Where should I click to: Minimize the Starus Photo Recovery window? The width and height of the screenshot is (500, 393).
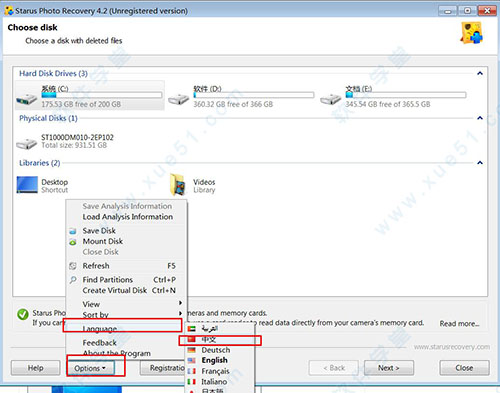(448, 11)
